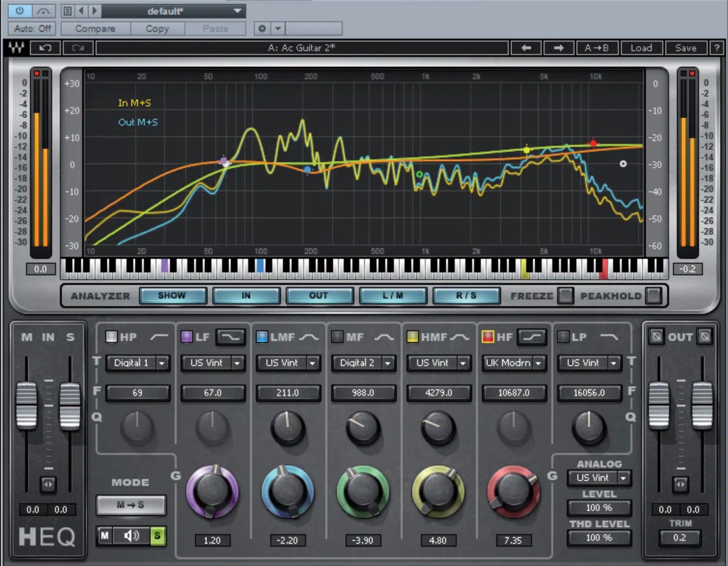Toggle the HP band on
The image size is (728, 566).
[111, 337]
